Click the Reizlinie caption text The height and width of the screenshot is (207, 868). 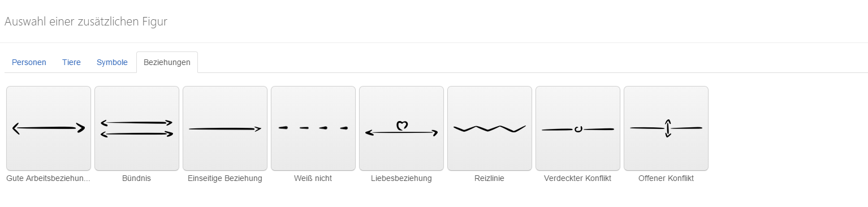click(490, 178)
